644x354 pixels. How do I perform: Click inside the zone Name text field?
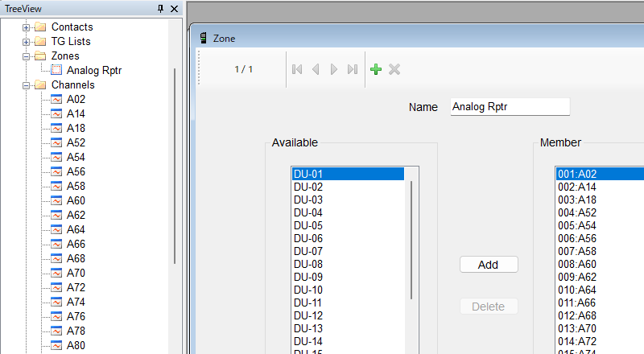(510, 107)
